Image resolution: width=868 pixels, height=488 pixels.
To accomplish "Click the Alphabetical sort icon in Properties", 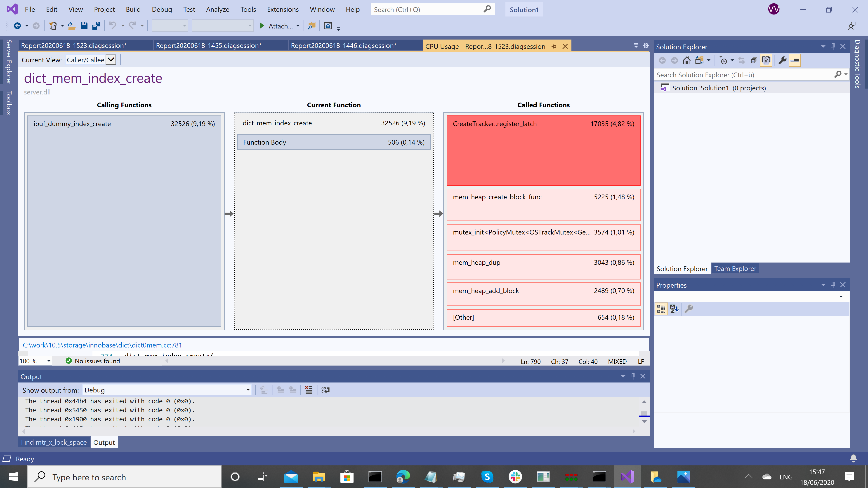I will tap(674, 308).
